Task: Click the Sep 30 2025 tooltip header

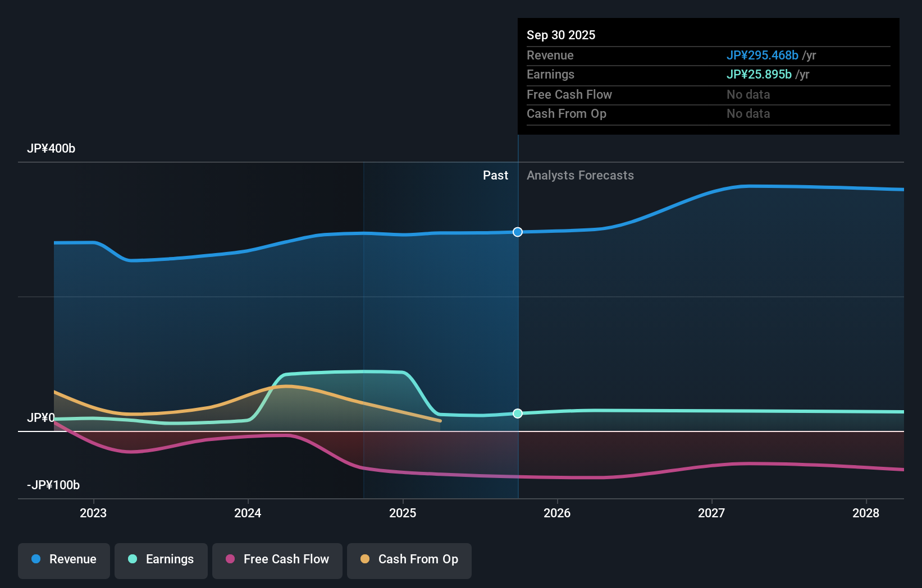Action: click(x=560, y=35)
